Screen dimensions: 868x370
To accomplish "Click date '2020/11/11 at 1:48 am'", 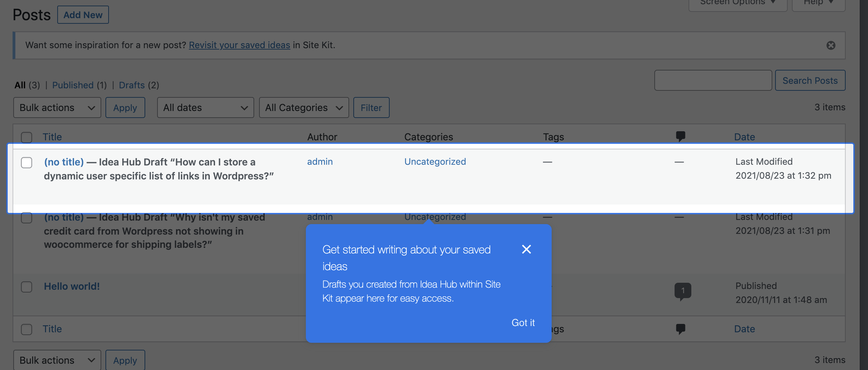I will tap(781, 300).
